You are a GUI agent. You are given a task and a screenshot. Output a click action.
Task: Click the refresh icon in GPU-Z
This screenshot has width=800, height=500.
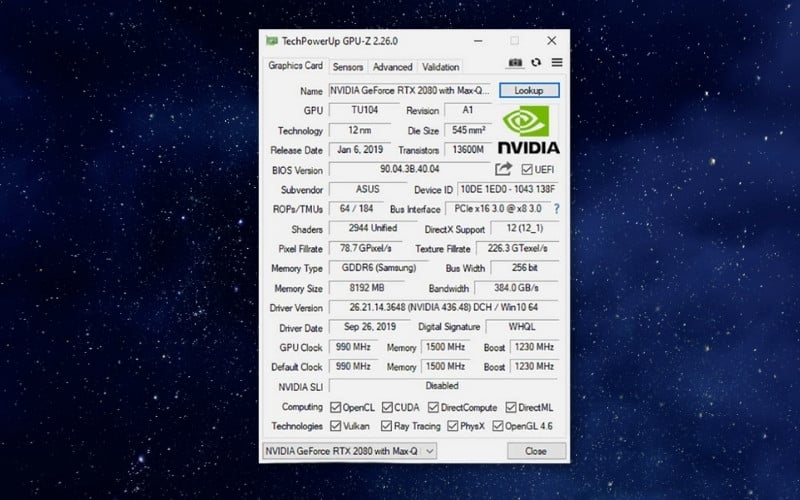[x=536, y=62]
